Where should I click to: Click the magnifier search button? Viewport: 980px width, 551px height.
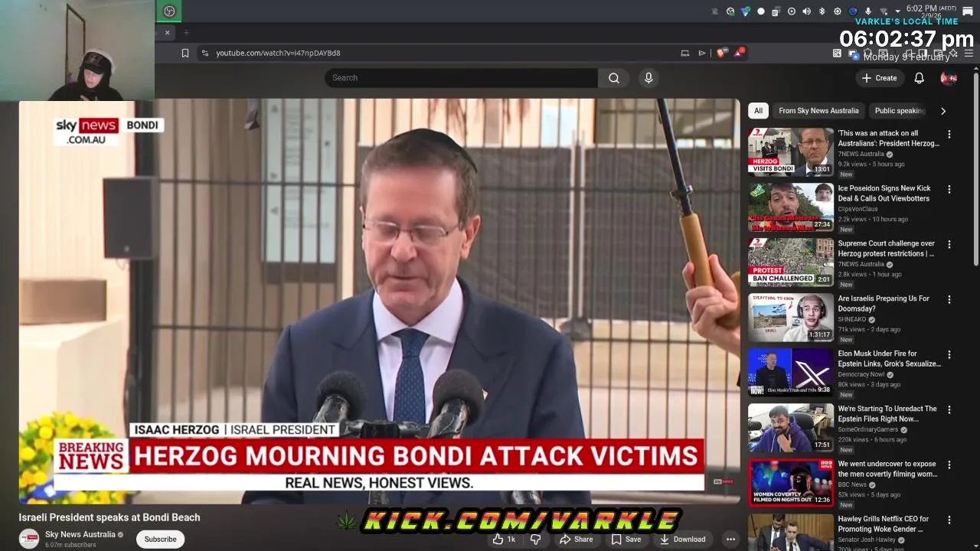coord(613,77)
